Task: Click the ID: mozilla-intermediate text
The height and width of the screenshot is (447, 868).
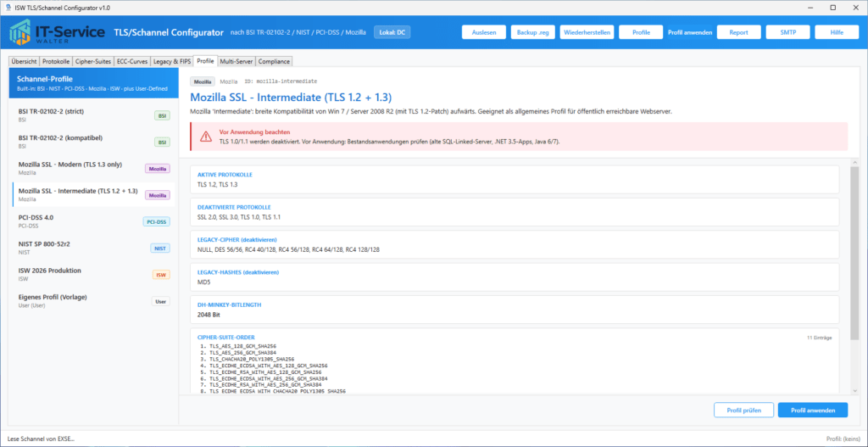Action: [x=281, y=81]
